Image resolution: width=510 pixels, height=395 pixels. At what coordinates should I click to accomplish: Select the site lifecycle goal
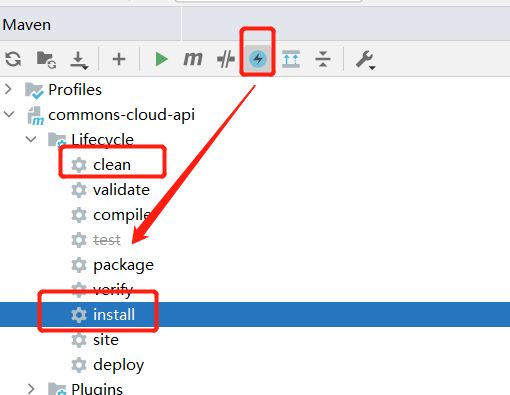pos(106,340)
